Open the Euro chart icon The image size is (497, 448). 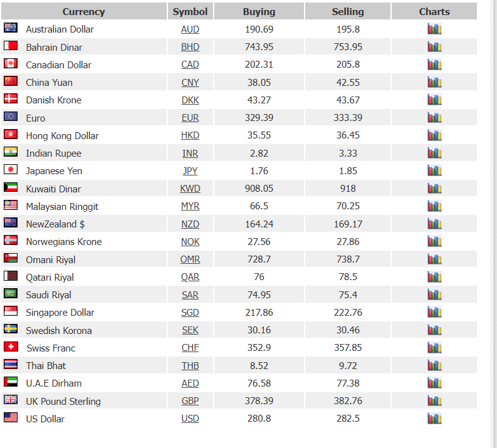click(x=434, y=118)
